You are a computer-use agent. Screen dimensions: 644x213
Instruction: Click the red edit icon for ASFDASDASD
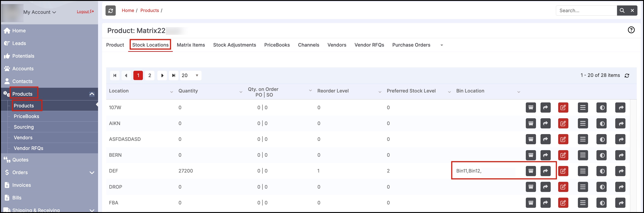(x=563, y=139)
